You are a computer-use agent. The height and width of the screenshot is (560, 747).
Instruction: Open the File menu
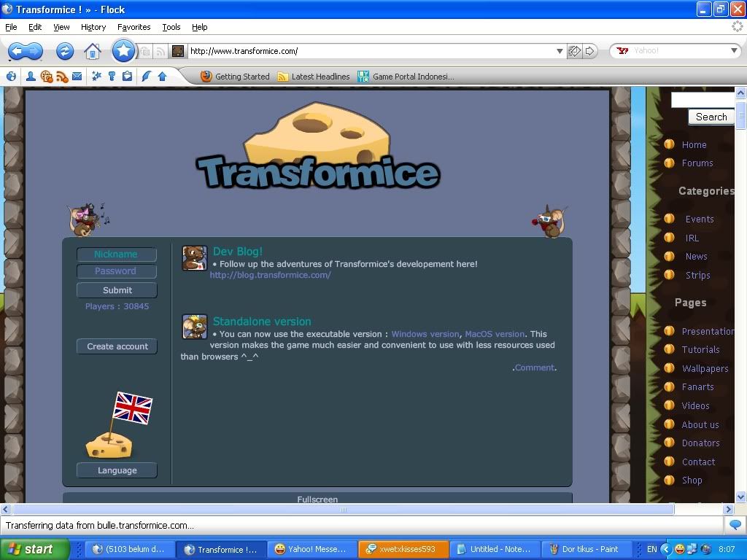point(11,27)
